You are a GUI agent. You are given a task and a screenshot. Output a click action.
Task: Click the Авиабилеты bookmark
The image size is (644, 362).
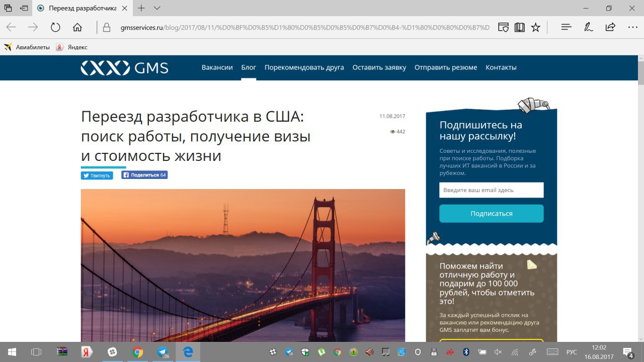coord(27,47)
